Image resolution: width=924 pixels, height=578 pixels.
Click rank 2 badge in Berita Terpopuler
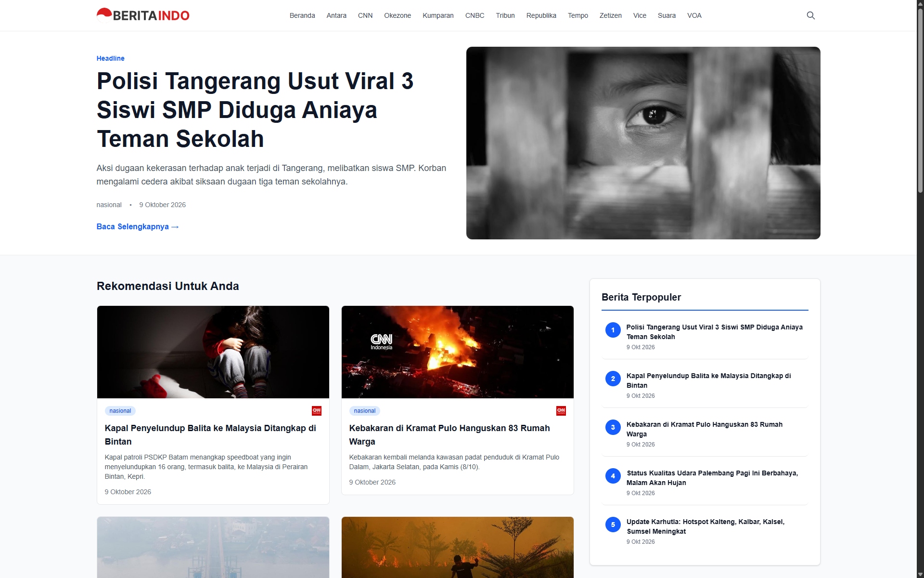pos(613,379)
